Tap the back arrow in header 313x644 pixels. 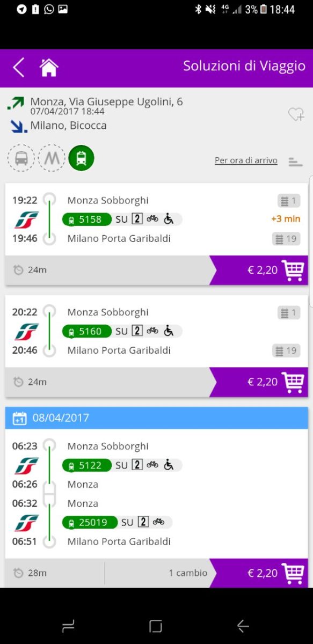click(19, 68)
